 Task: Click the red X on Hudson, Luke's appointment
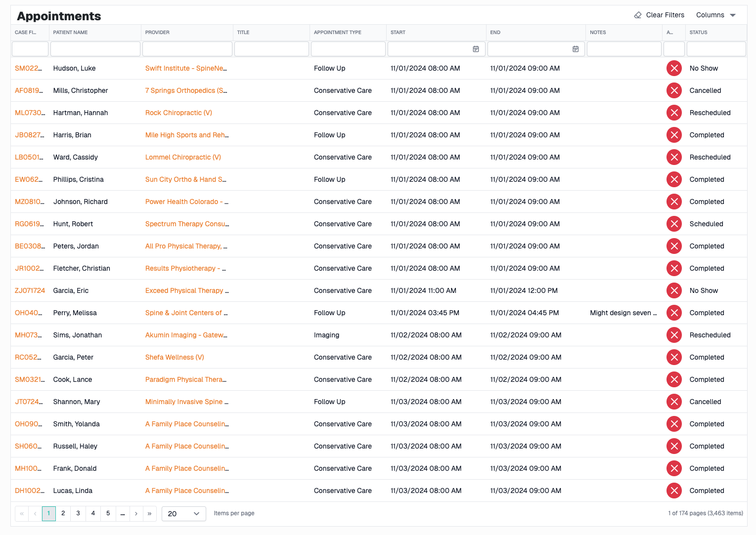[x=674, y=68]
